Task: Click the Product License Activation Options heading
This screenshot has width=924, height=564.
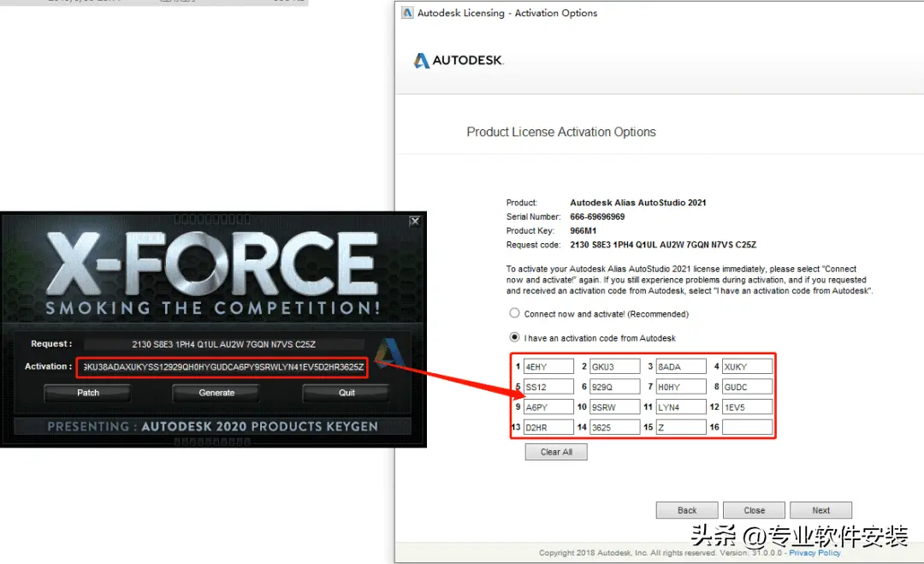Action: coord(561,132)
